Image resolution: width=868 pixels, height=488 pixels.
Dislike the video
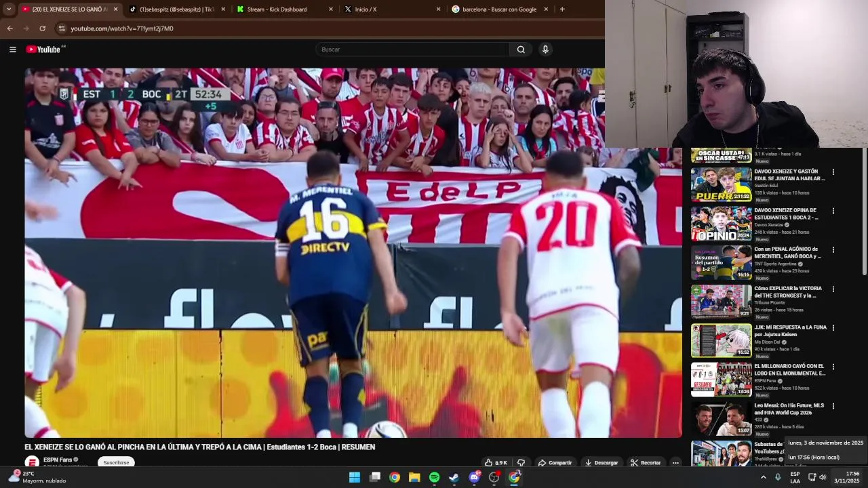521,463
